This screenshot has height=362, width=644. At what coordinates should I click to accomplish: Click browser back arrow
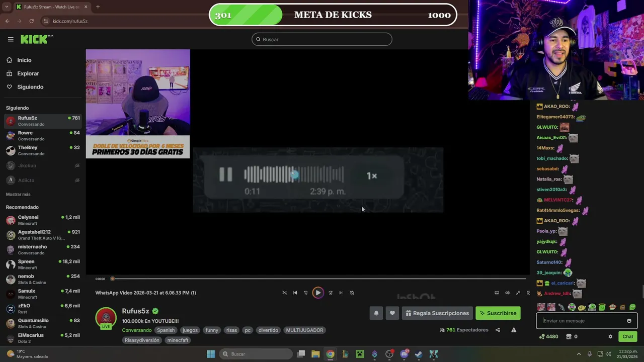point(7,21)
